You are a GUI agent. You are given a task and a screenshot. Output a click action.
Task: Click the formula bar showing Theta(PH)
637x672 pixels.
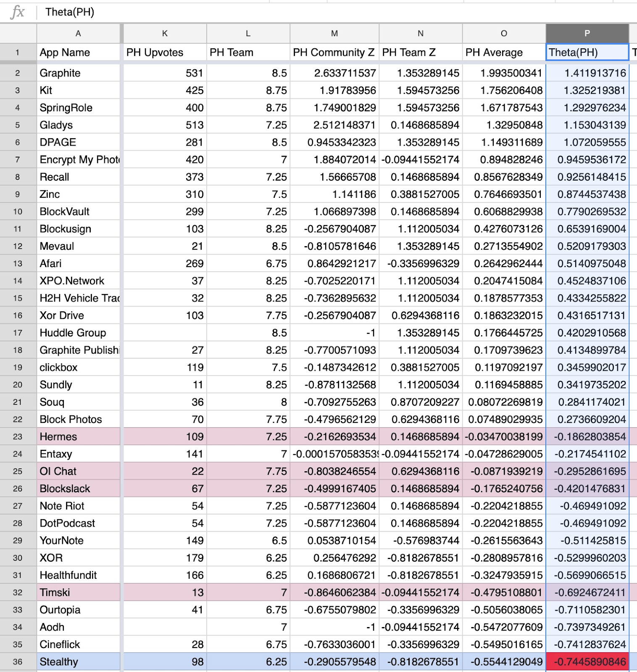tap(336, 12)
